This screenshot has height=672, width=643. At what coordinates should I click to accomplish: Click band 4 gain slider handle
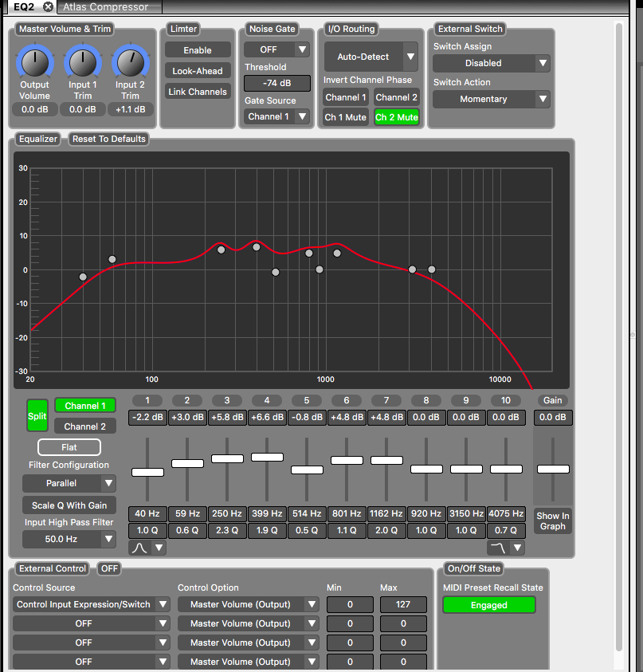click(267, 457)
